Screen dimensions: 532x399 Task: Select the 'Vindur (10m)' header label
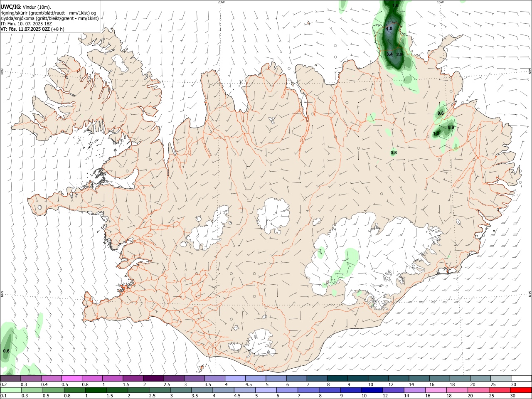coord(36,7)
